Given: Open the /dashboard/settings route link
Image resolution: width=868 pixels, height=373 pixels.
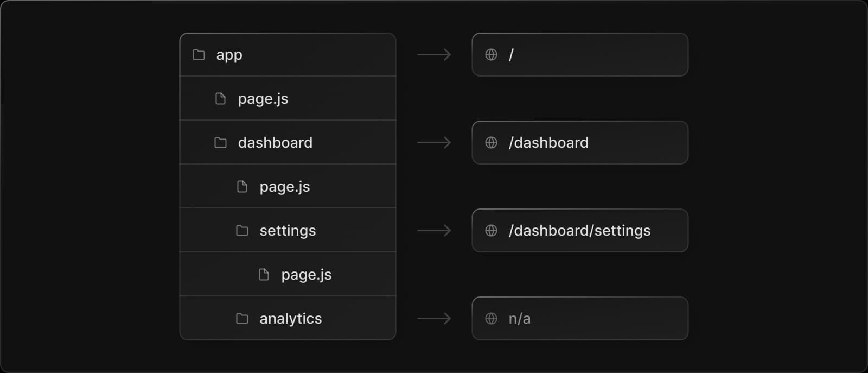Looking at the screenshot, I should [579, 231].
